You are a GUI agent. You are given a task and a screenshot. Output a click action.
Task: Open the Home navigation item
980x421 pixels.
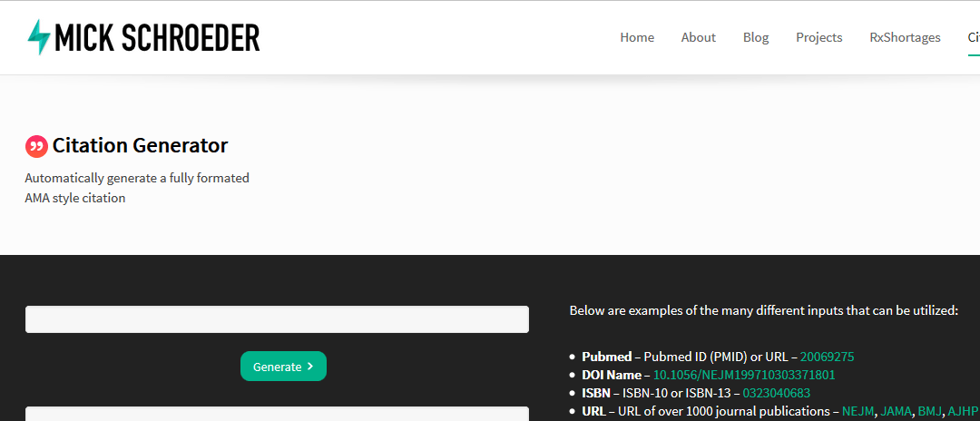[637, 37]
